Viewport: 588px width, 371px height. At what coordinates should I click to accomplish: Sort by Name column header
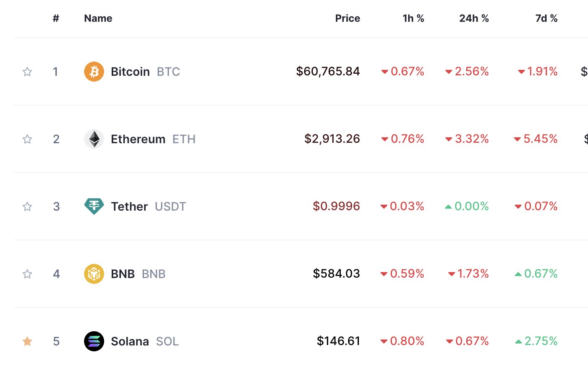coord(98,18)
